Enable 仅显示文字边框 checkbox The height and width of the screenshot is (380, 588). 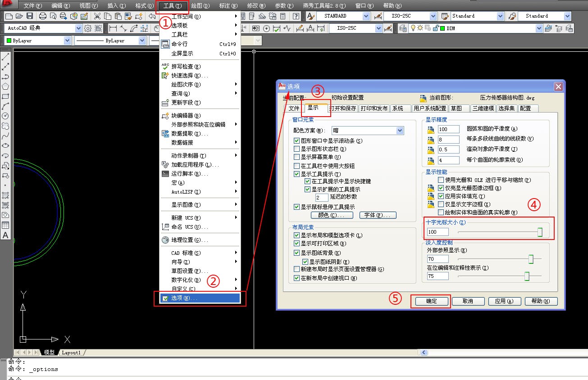[x=442, y=204]
